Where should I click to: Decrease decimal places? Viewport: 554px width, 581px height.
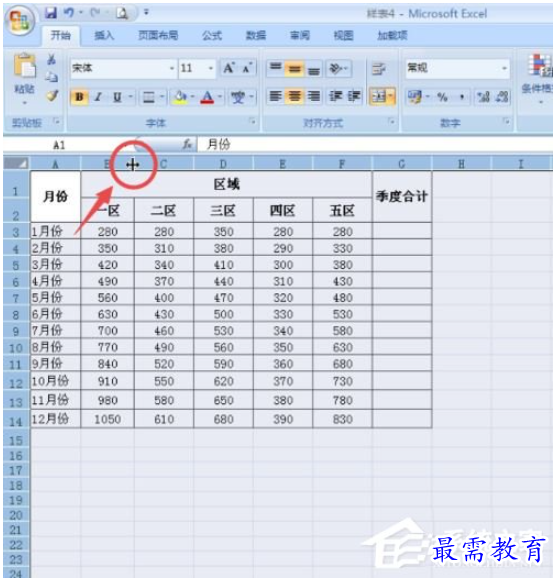point(502,97)
